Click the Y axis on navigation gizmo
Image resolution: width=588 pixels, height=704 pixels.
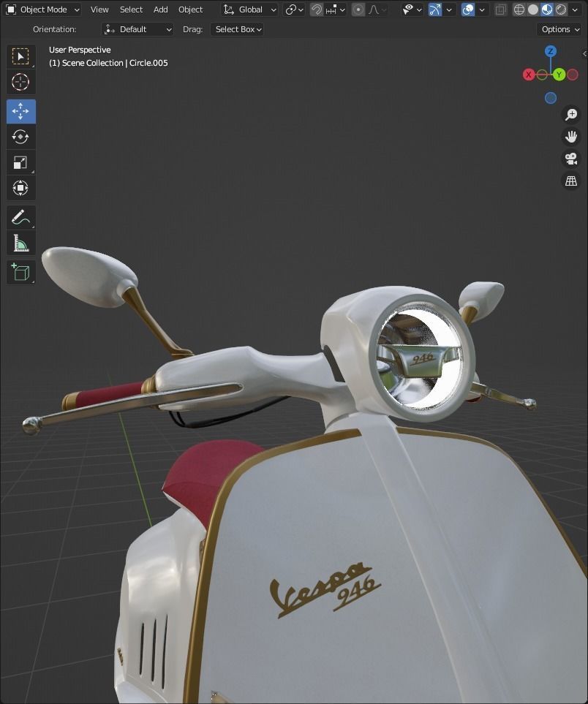559,75
